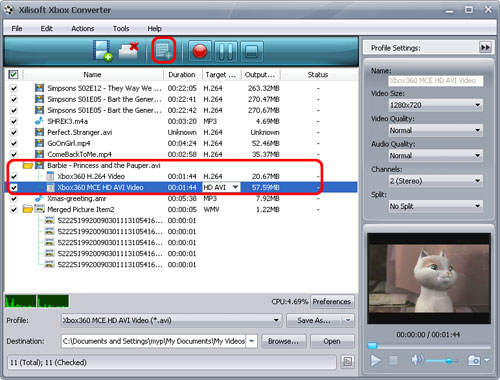Open the Save As arrow dropdown
The height and width of the screenshot is (380, 500).
point(348,320)
